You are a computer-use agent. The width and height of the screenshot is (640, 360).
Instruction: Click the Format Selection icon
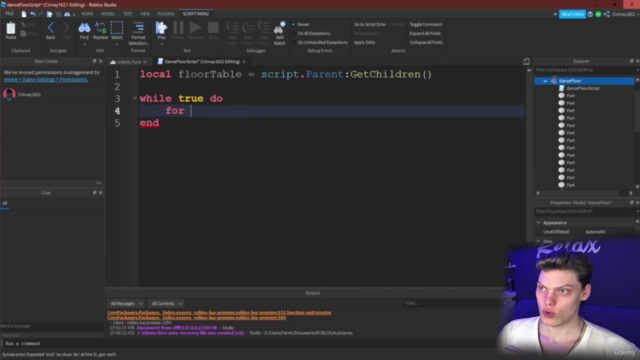(x=138, y=28)
